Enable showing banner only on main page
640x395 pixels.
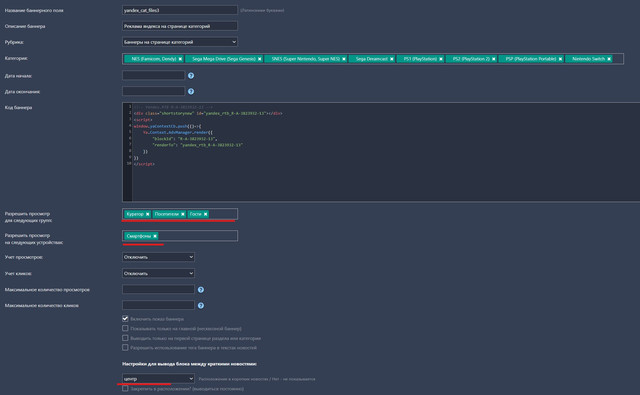pyautogui.click(x=125, y=328)
